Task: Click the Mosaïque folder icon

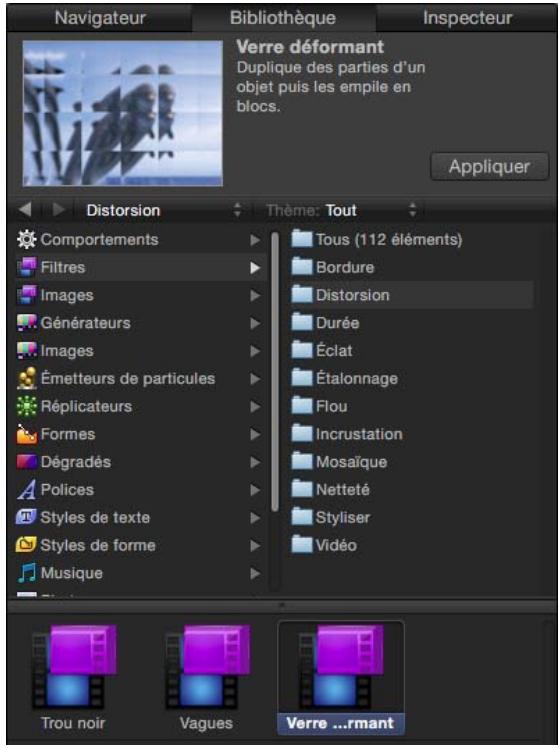Action: coord(301,461)
